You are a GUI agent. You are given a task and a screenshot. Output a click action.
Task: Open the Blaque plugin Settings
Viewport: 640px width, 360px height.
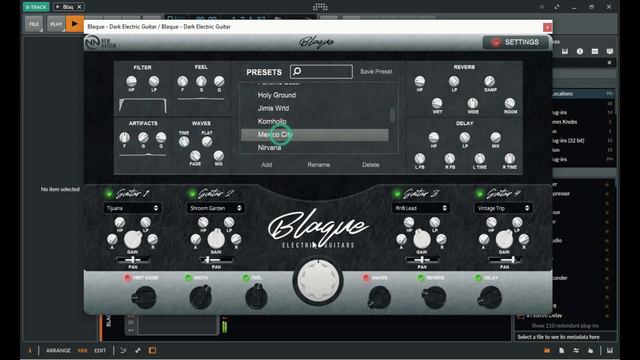516,42
